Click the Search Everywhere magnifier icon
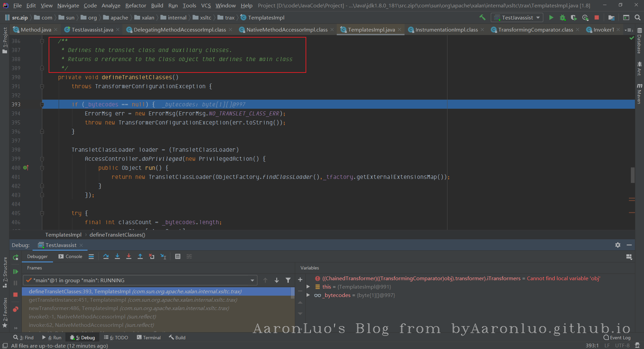The image size is (644, 349). (x=637, y=17)
